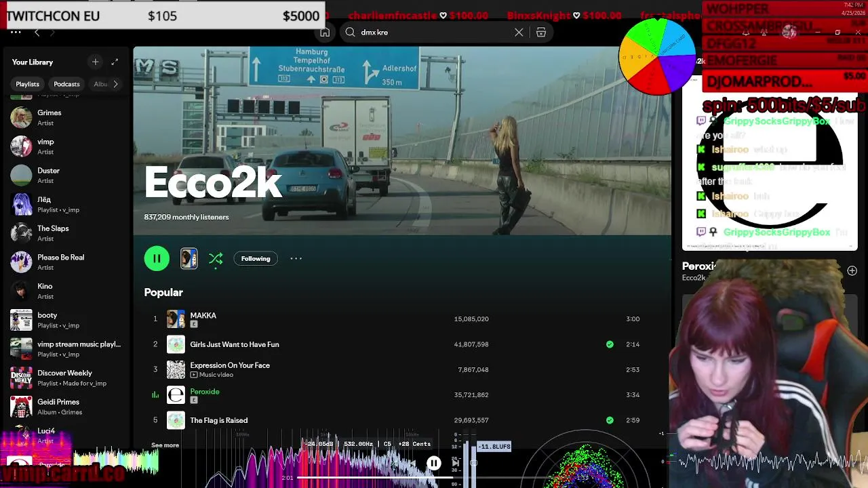Open vimp stream music playlist
This screenshot has width=868, height=488.
tap(65, 348)
